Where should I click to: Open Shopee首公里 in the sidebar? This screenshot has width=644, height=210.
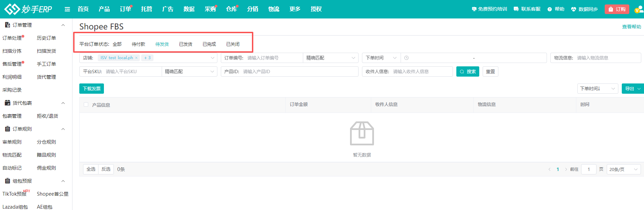[x=53, y=194]
